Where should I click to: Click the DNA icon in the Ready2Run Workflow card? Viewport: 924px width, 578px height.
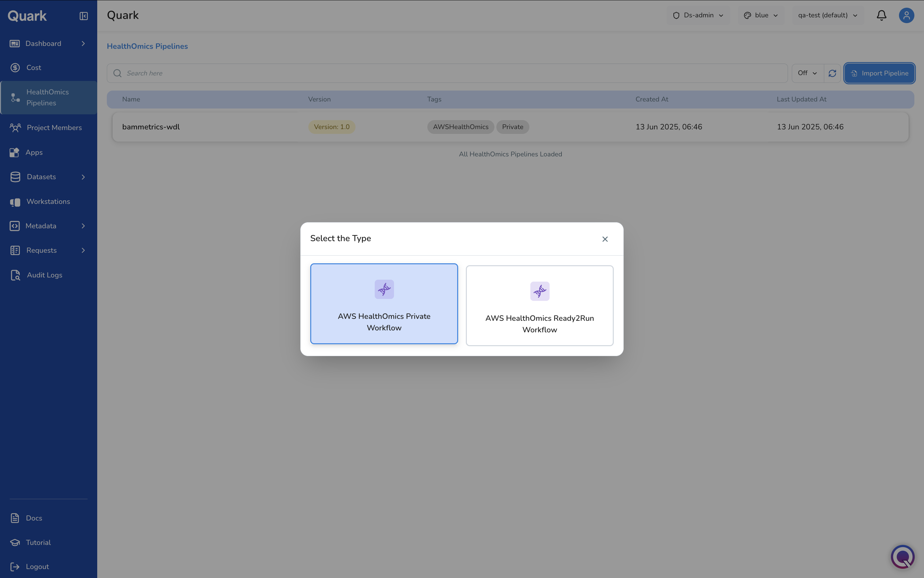pos(540,291)
